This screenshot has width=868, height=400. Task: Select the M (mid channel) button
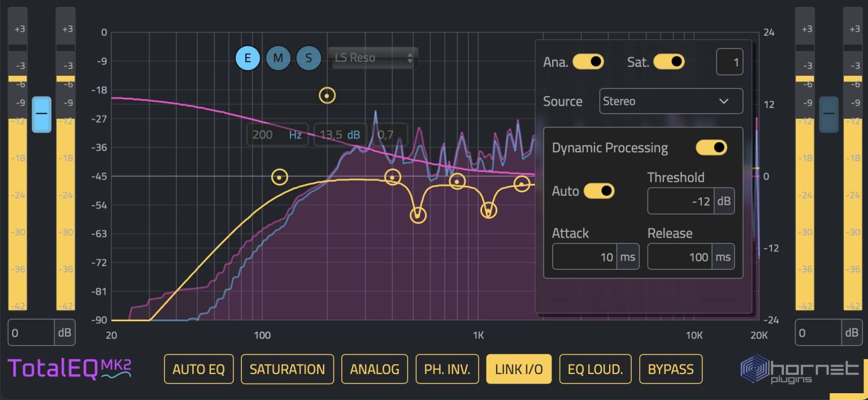[278, 58]
